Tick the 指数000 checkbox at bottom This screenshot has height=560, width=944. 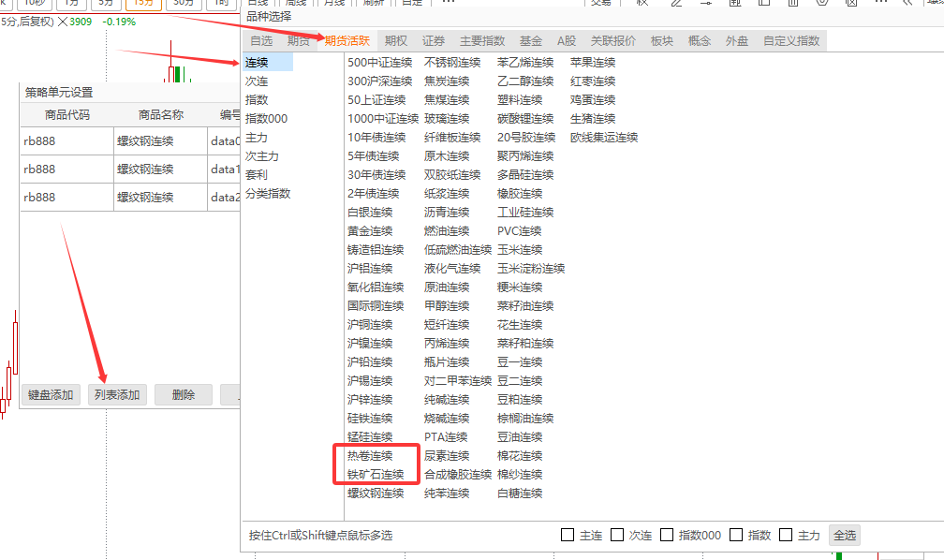pyautogui.click(x=667, y=536)
